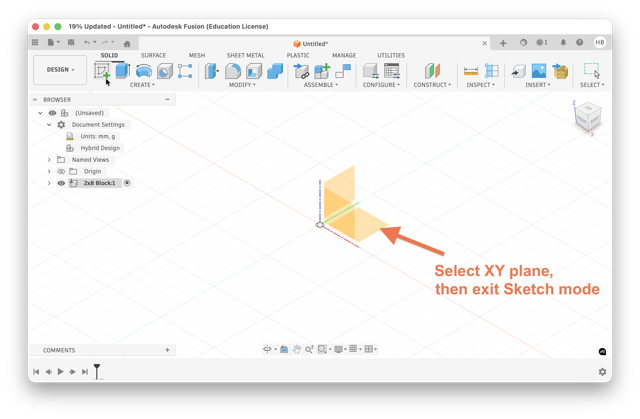This screenshot has width=640, height=419.
Task: Open the Data Panel grid icon
Action: tap(35, 42)
